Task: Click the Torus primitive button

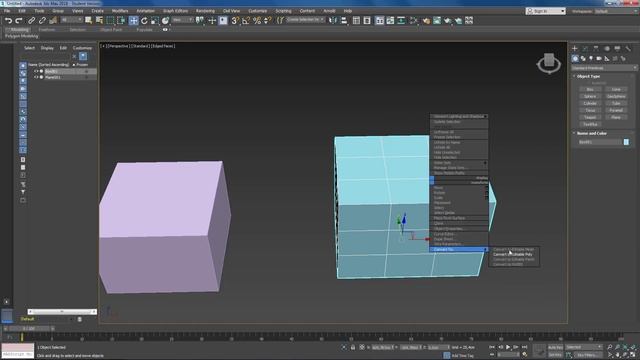Action: [590, 110]
